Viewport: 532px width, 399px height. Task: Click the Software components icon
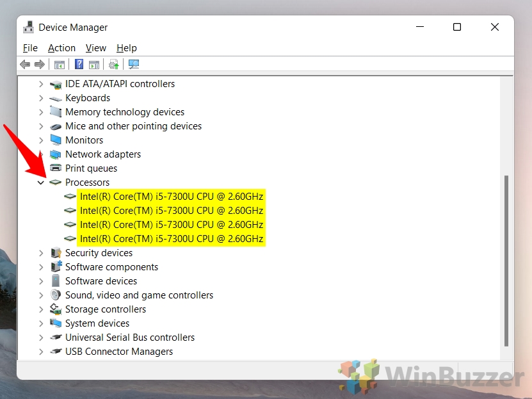pos(56,266)
